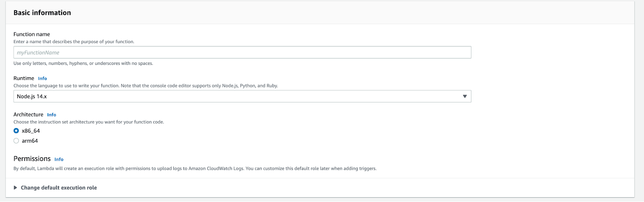Viewport: 644px width, 202px height.
Task: Click the "Use only letters, numbers" hint text
Action: coord(83,63)
